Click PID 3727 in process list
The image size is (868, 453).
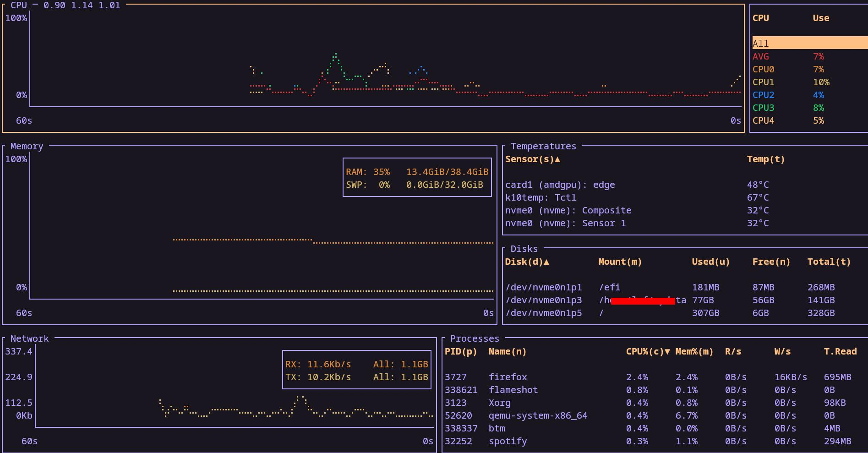455,377
